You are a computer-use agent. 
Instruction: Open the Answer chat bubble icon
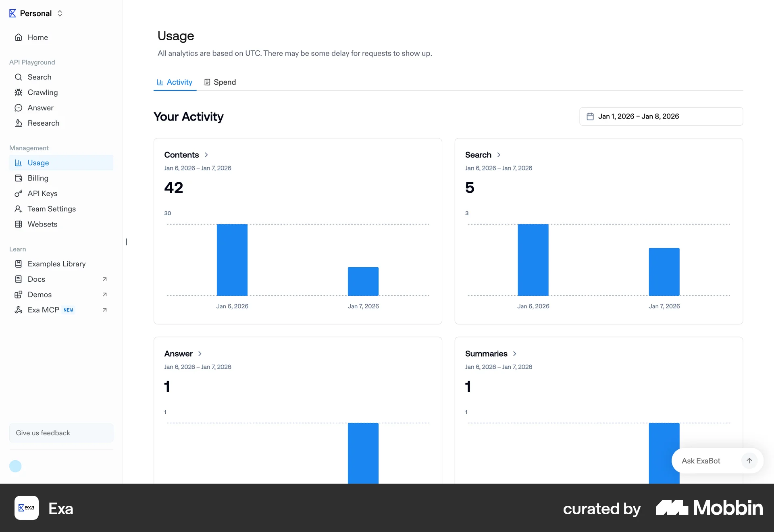(18, 108)
